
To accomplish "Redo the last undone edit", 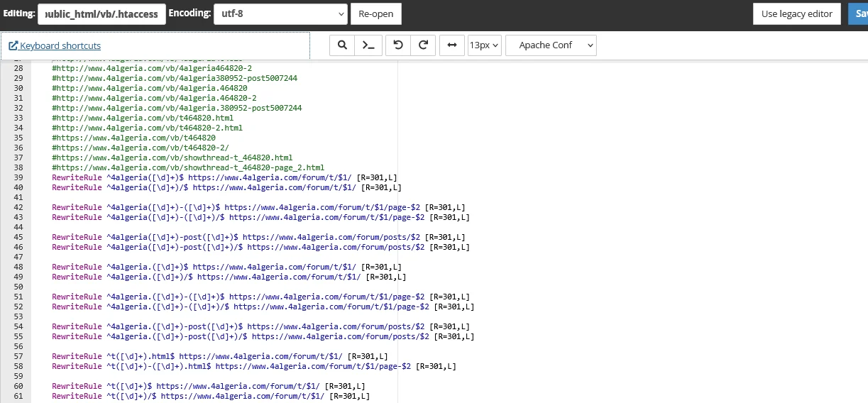I will [423, 45].
